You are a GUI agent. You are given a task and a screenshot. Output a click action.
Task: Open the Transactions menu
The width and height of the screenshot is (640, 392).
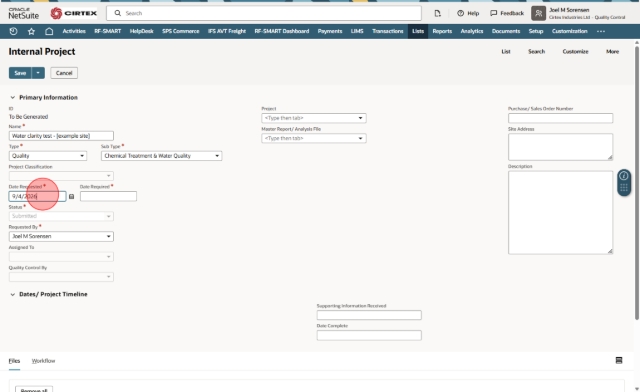[x=388, y=31]
